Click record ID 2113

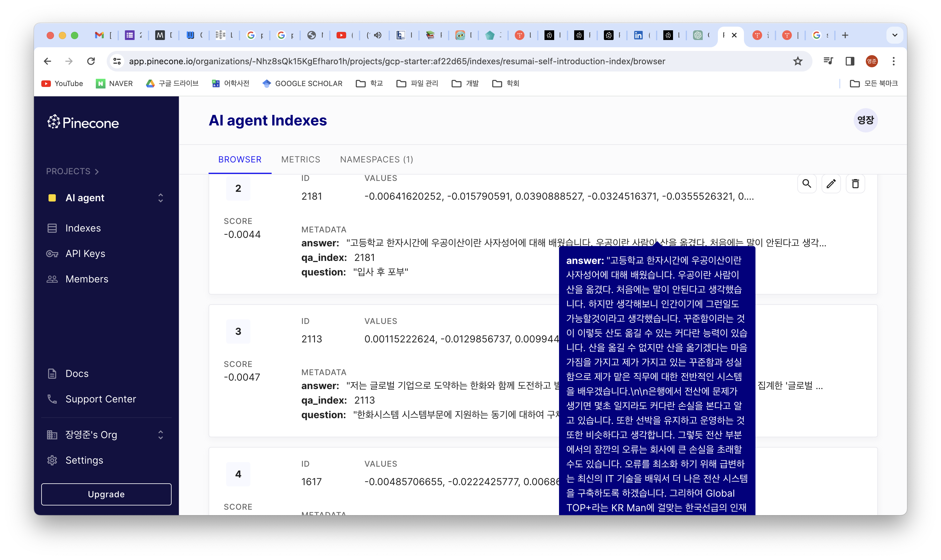click(x=311, y=339)
